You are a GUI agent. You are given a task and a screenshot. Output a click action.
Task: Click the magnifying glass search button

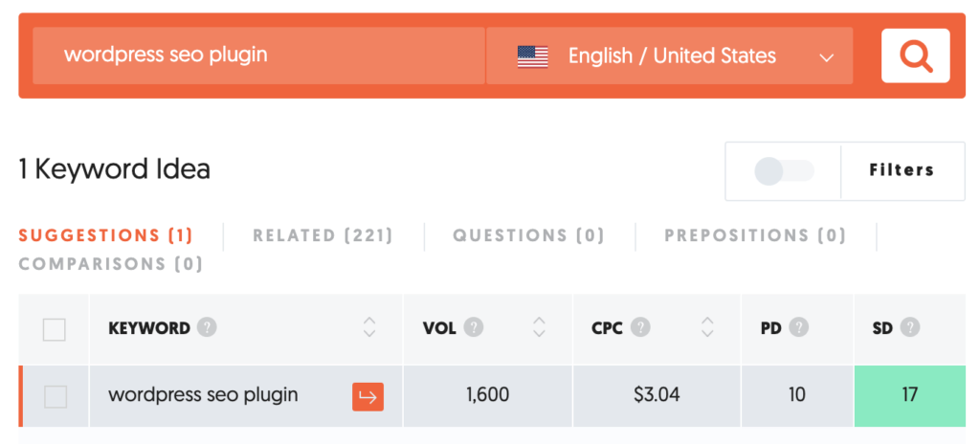click(916, 55)
